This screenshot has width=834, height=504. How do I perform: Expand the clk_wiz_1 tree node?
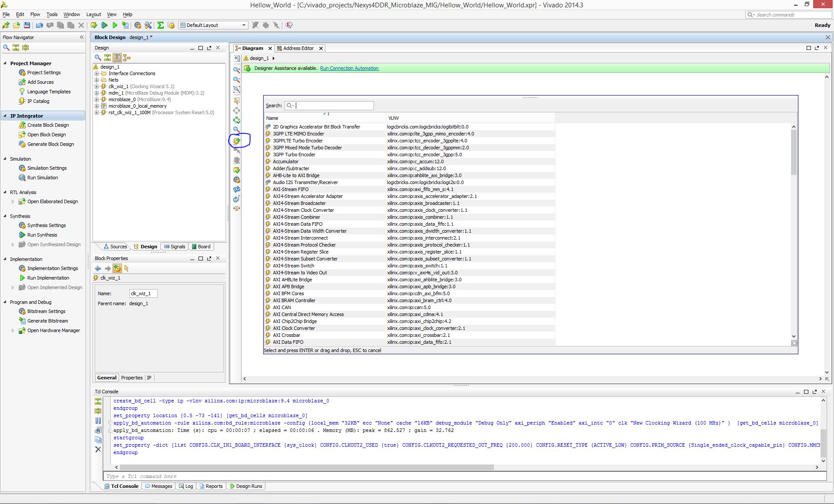tap(97, 86)
